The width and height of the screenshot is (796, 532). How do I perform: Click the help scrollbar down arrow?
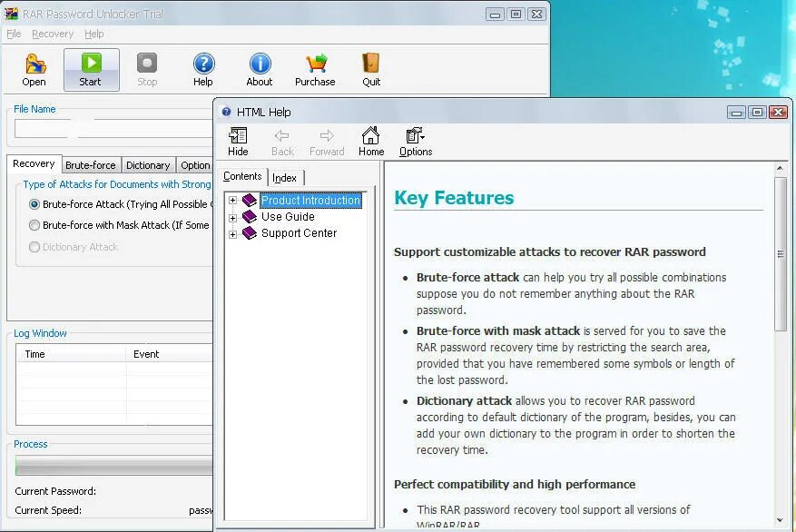pos(781,520)
